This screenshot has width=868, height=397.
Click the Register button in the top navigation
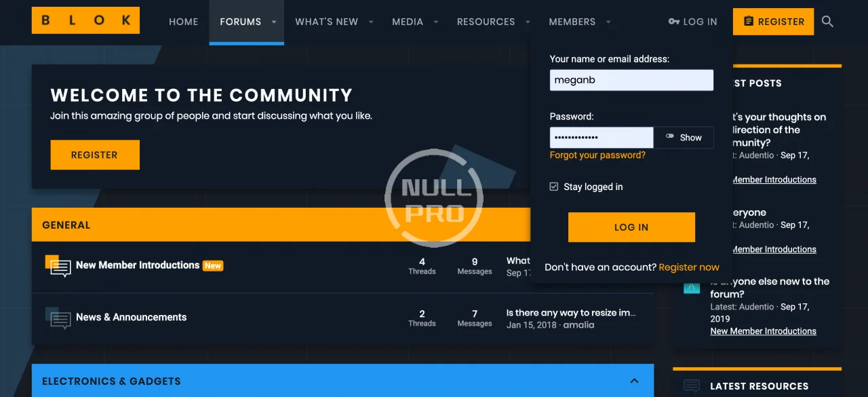[x=773, y=22]
